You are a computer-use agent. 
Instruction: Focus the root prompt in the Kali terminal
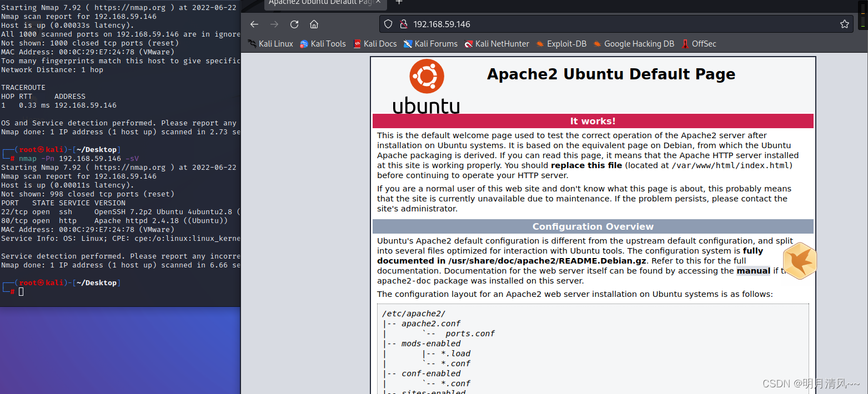click(x=21, y=291)
